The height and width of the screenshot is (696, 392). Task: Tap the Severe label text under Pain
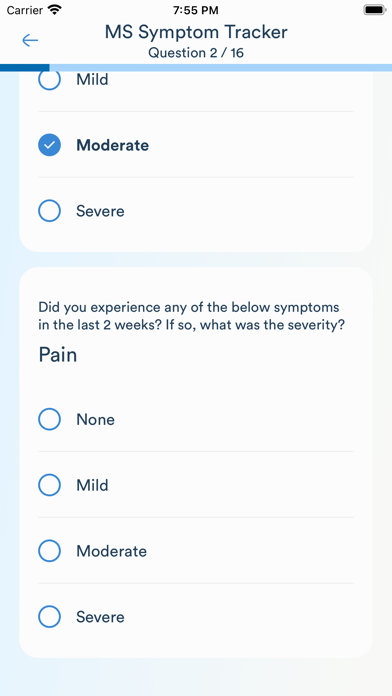click(x=100, y=617)
